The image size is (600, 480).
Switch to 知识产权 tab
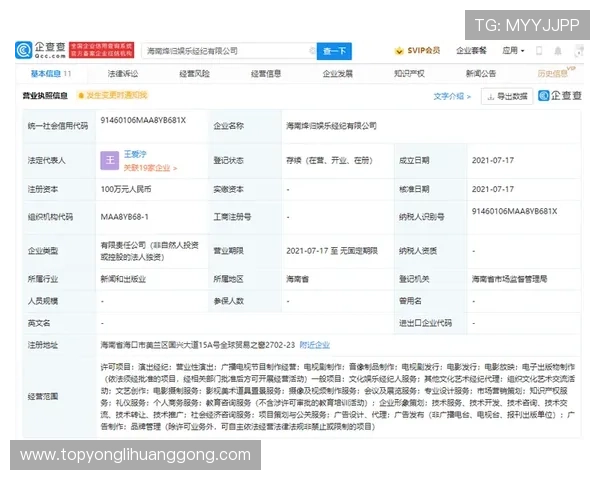pos(409,73)
